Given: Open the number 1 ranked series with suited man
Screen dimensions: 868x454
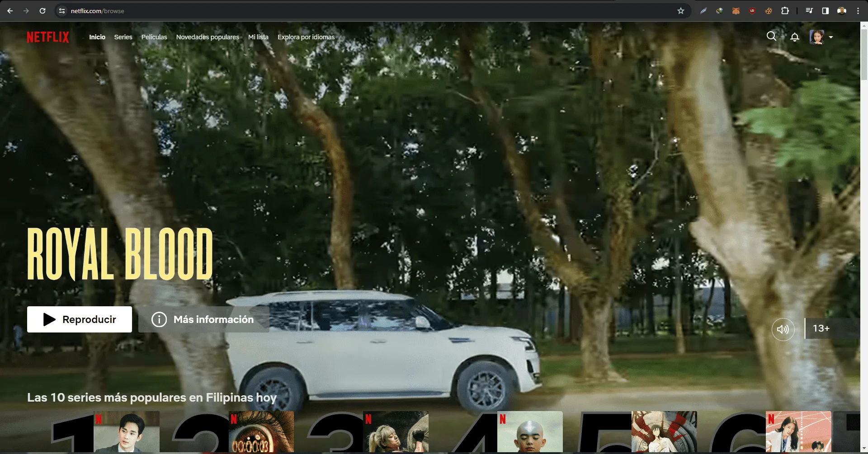Looking at the screenshot, I should coord(127,432).
